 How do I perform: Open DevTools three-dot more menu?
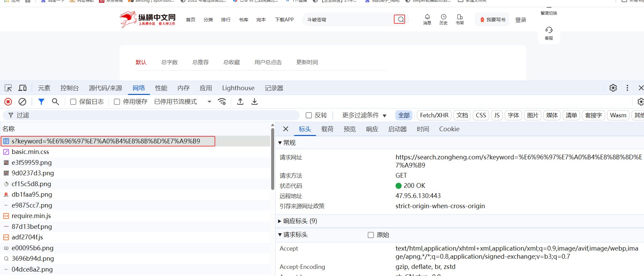pyautogui.click(x=627, y=88)
